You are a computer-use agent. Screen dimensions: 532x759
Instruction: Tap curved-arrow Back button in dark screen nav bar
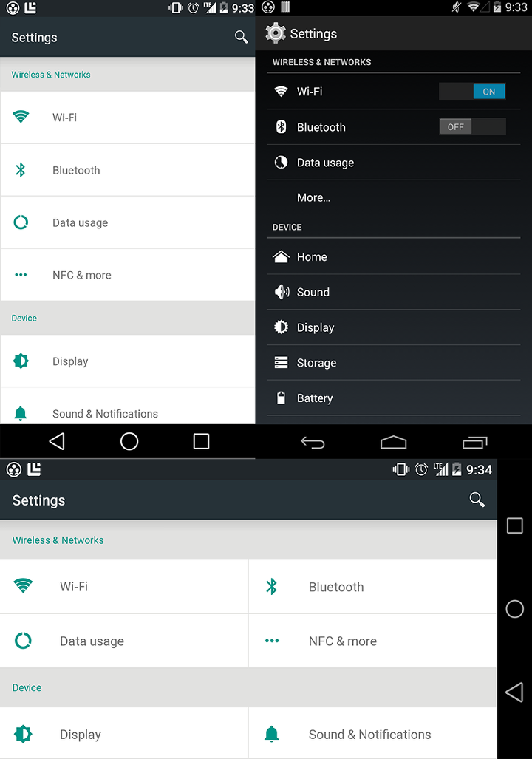313,443
